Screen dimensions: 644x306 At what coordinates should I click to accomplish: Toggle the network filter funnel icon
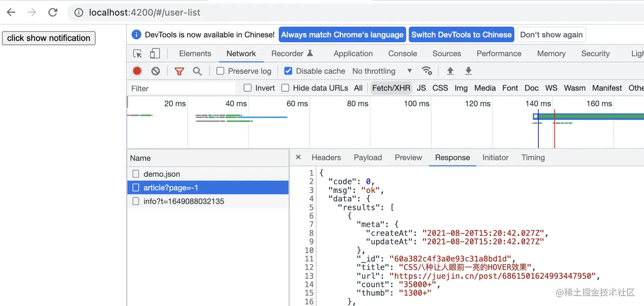click(x=179, y=71)
